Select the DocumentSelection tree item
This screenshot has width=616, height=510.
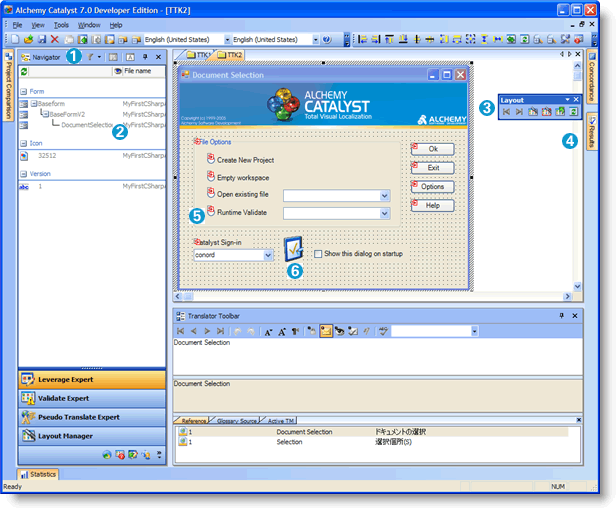click(87, 125)
